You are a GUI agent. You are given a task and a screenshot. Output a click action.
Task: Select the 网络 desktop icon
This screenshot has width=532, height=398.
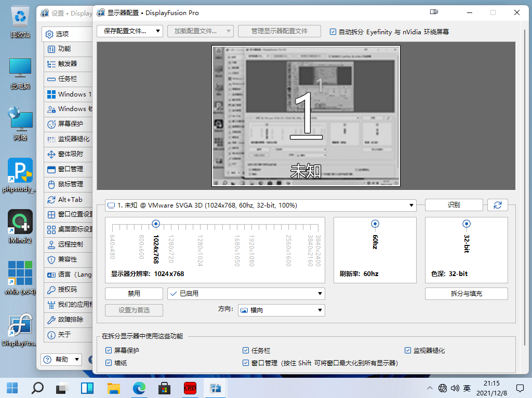(20, 125)
